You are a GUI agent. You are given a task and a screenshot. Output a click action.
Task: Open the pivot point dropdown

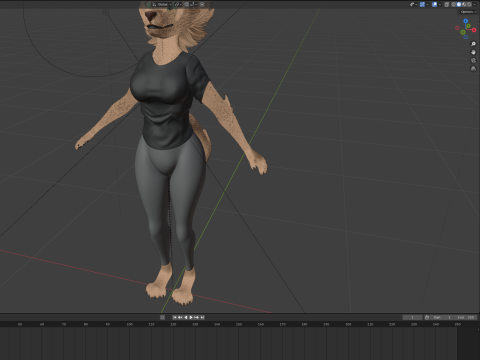pos(178,4)
